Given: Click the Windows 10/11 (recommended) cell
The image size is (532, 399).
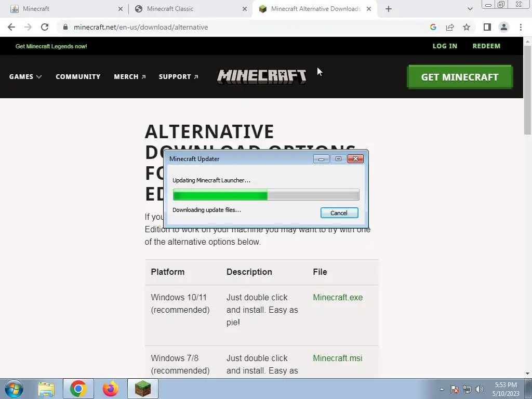Looking at the screenshot, I should pos(180,303).
